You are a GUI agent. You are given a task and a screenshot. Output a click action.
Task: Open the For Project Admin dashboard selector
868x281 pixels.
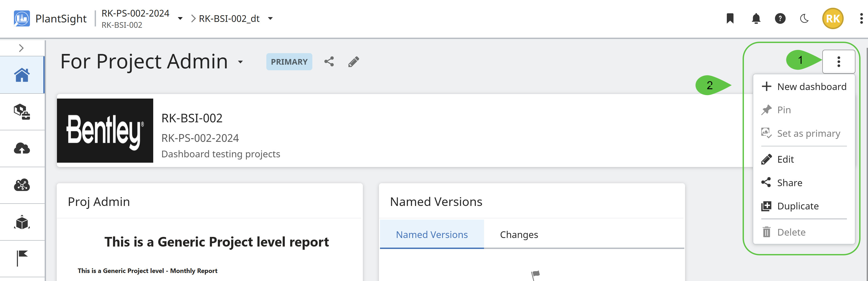[x=240, y=62]
